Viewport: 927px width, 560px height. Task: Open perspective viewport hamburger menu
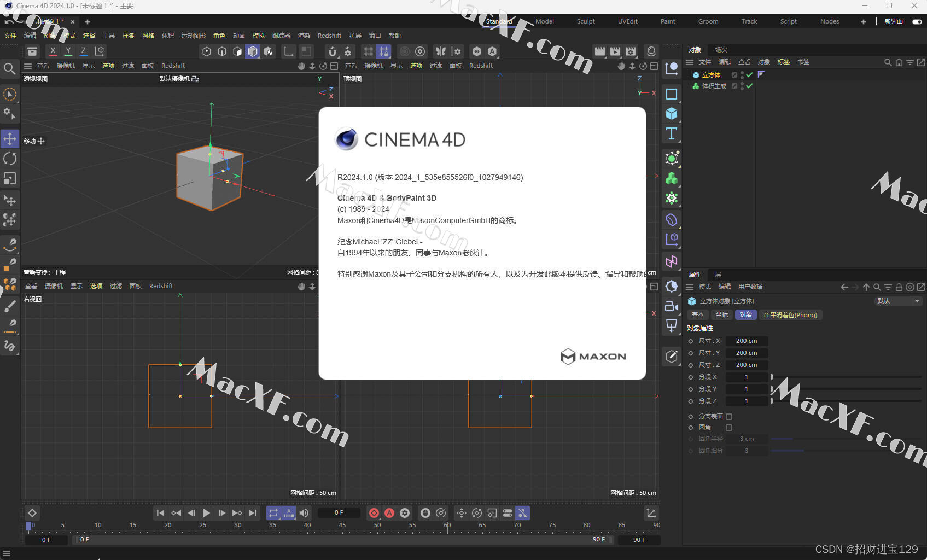28,66
